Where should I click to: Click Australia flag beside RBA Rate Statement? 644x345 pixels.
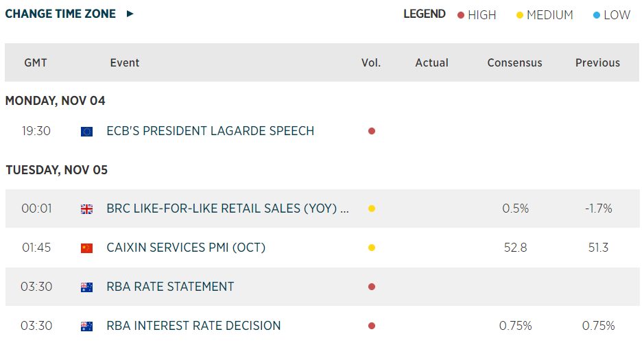(86, 287)
